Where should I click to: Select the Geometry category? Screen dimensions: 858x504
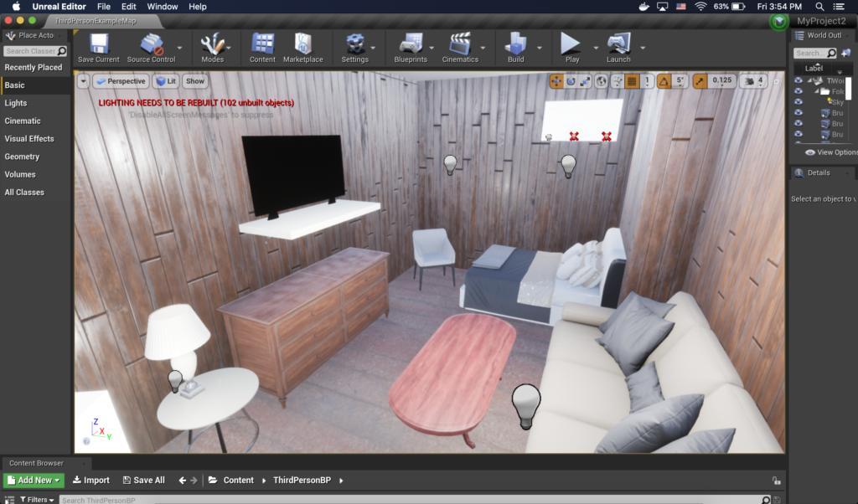[22, 157]
